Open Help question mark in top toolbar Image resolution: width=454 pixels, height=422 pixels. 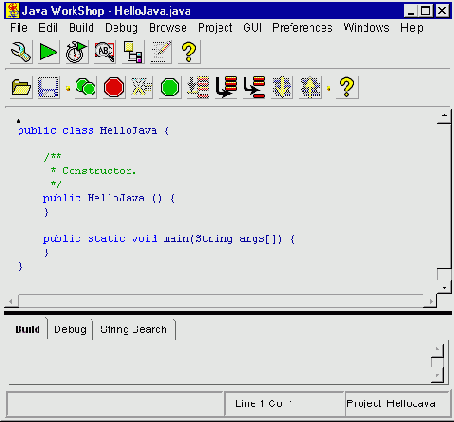(x=189, y=52)
